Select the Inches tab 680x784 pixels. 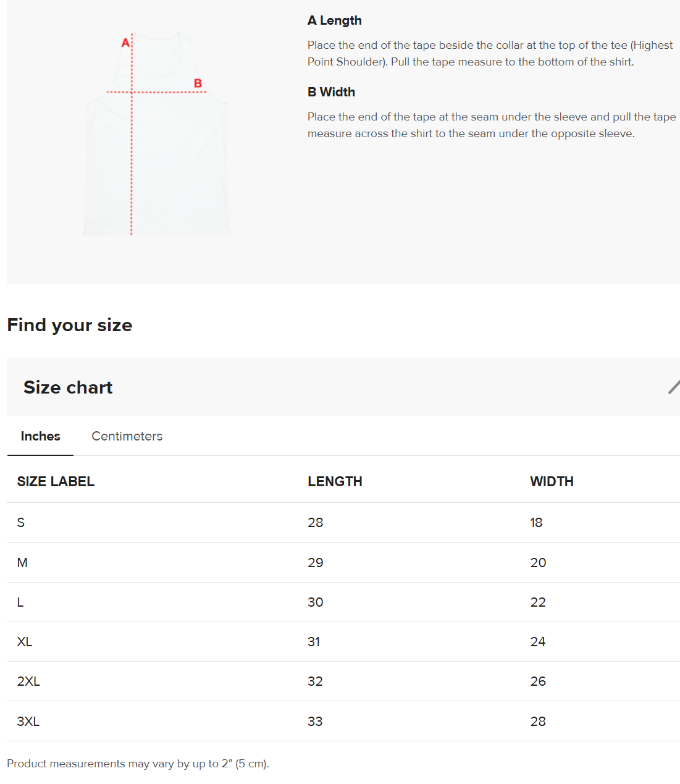(x=40, y=436)
